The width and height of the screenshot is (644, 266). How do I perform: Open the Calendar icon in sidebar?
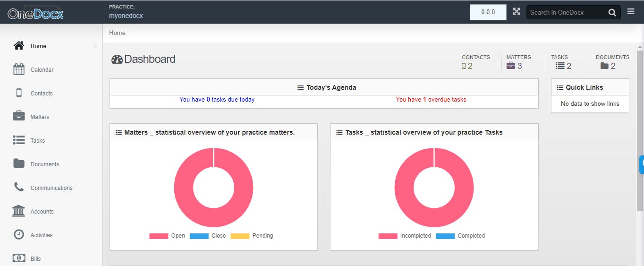click(x=19, y=69)
